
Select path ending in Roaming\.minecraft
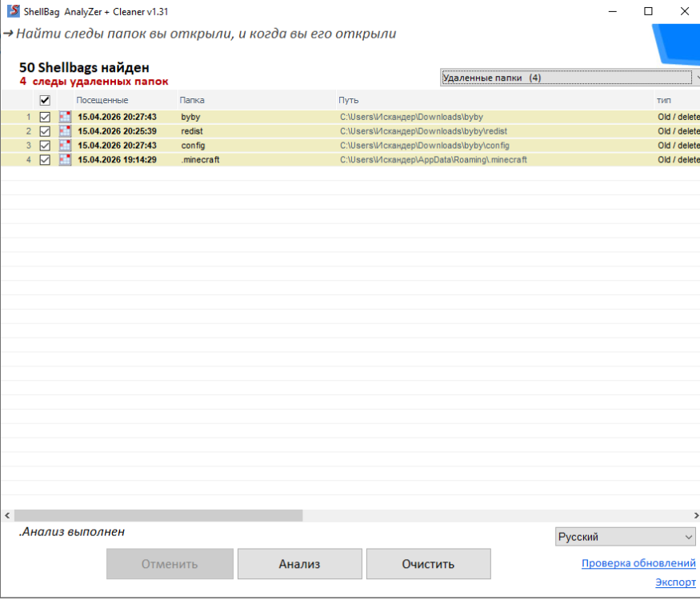coord(434,160)
